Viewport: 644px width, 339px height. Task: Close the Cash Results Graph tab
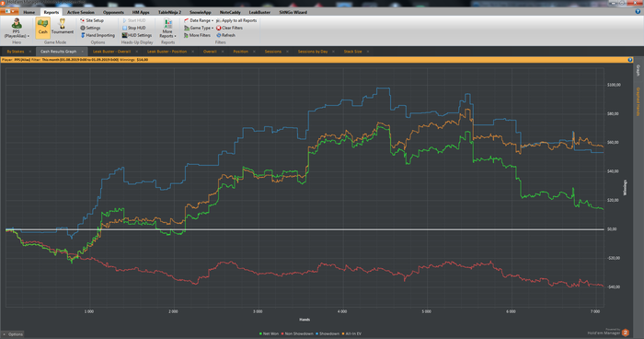click(83, 52)
